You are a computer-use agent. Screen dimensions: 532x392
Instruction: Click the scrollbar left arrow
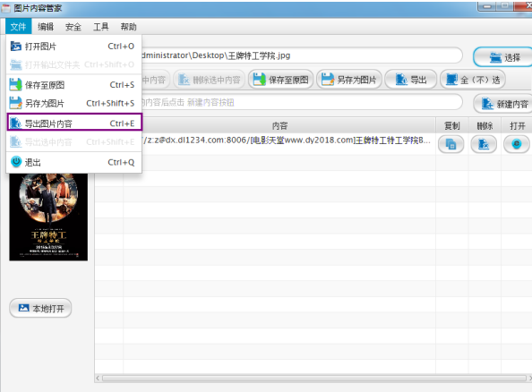(98, 378)
